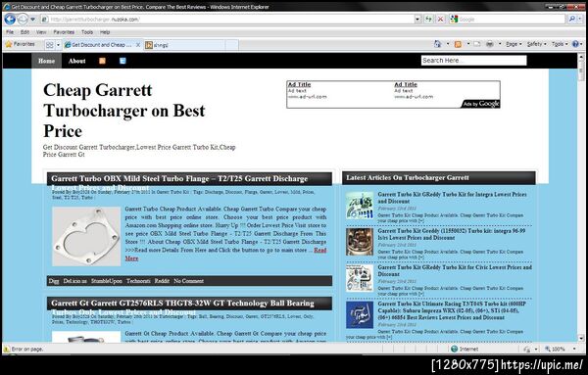Open the View menu
Screen dimensions: 588x375
(x=41, y=32)
